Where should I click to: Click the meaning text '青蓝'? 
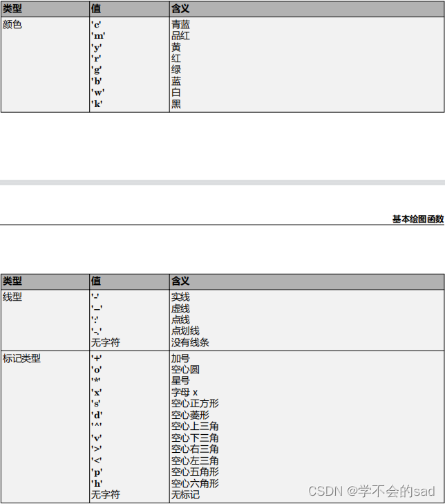pyautogui.click(x=180, y=24)
